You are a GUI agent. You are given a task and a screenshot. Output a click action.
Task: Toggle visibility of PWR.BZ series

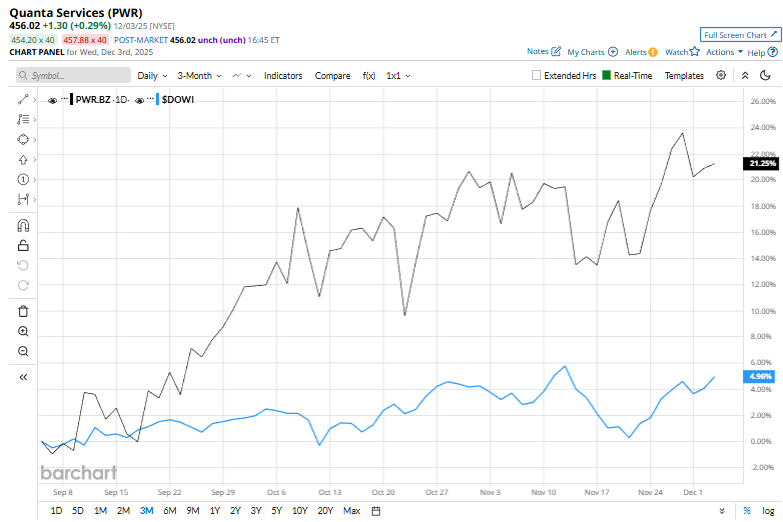[x=52, y=100]
